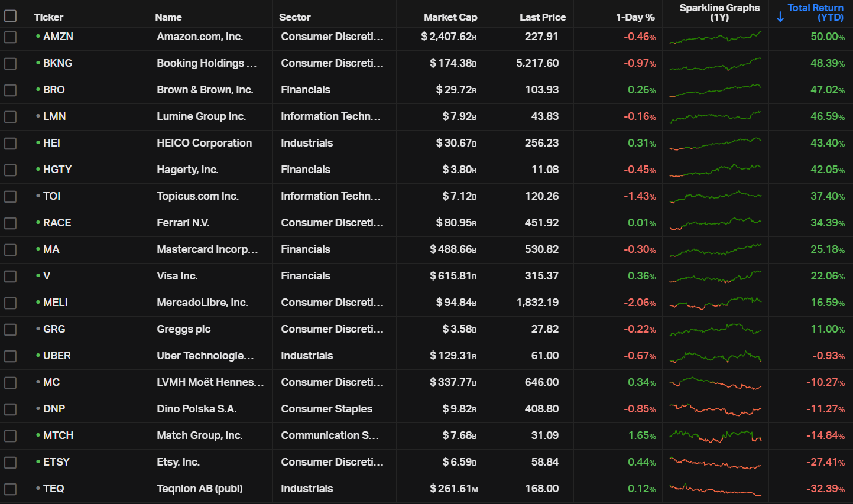The height and width of the screenshot is (504, 853).
Task: Click the market cap value $615.81B
Action: tap(453, 276)
